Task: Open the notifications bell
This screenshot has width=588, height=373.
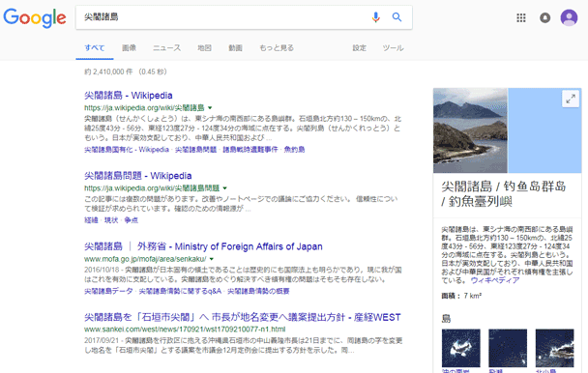Action: tap(544, 17)
